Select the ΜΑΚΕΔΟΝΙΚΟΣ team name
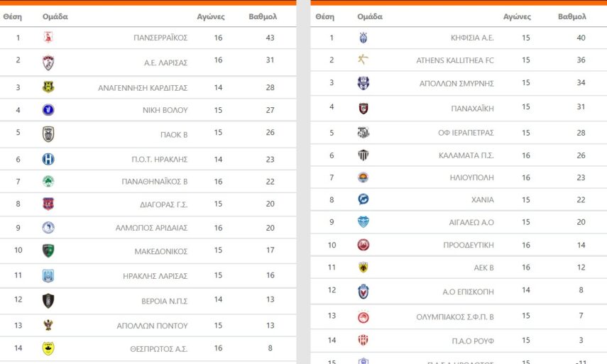607x364 pixels. 161,251
